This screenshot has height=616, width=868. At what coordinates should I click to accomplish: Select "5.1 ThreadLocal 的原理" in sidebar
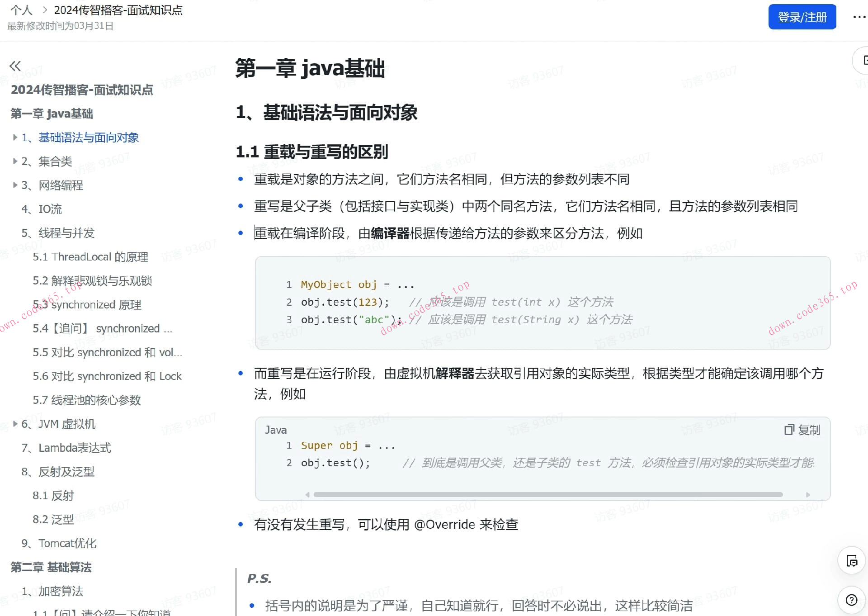[91, 257]
